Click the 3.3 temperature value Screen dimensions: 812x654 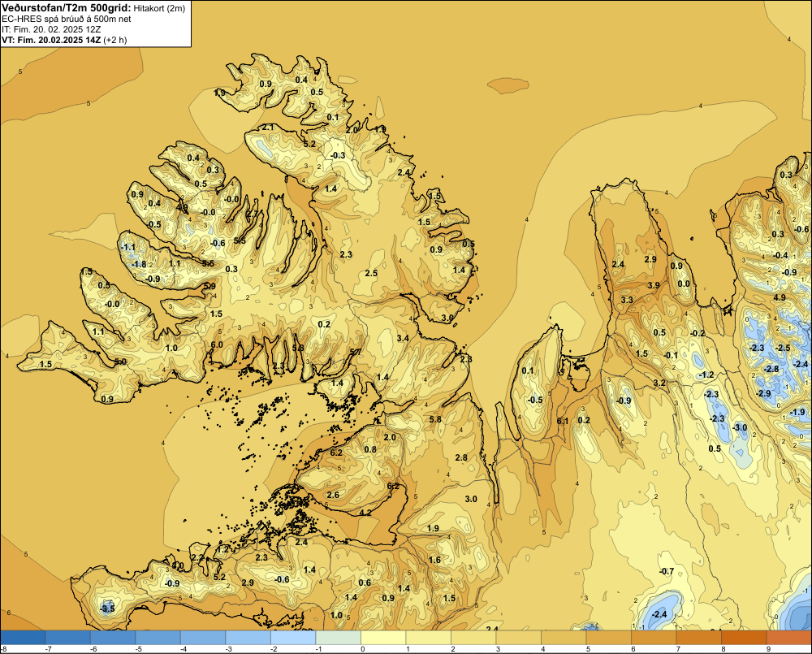627,300
